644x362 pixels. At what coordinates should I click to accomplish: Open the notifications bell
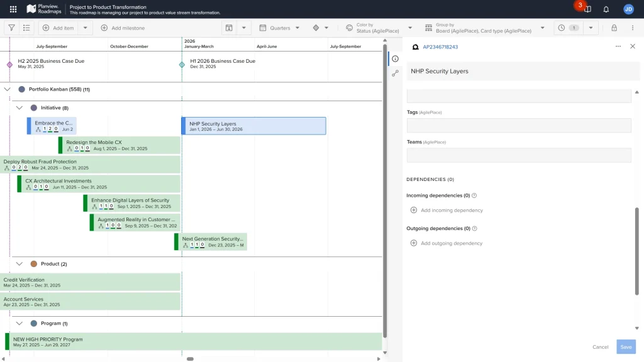pos(606,9)
